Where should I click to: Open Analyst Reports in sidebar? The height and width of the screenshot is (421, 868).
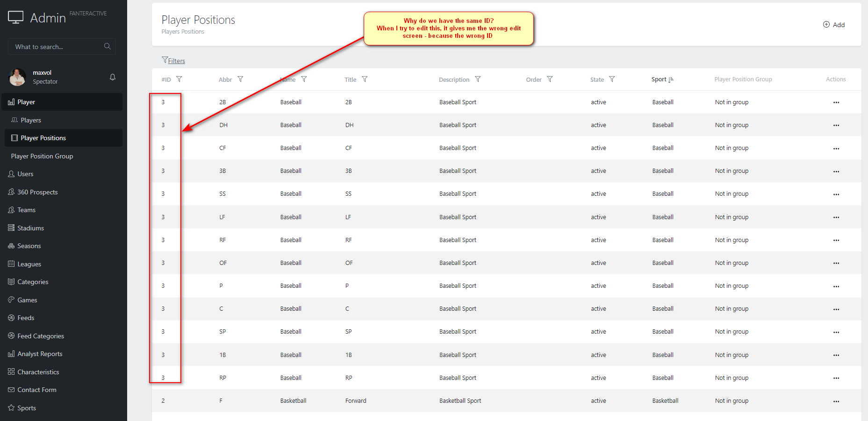coord(62,354)
